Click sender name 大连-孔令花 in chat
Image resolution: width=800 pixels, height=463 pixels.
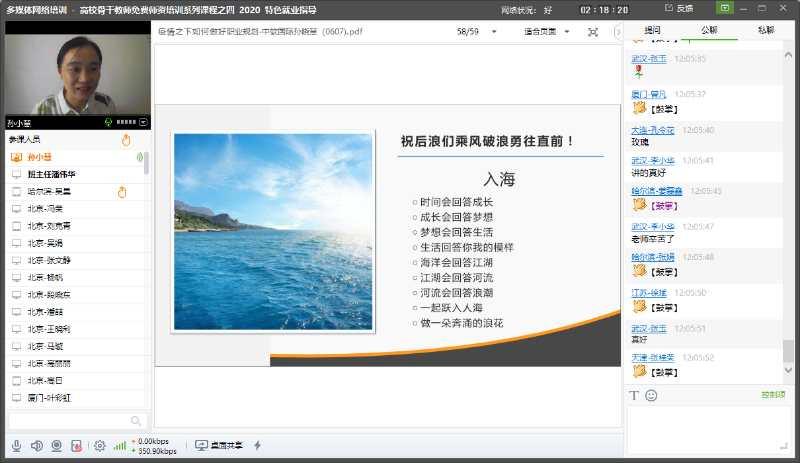pyautogui.click(x=653, y=130)
